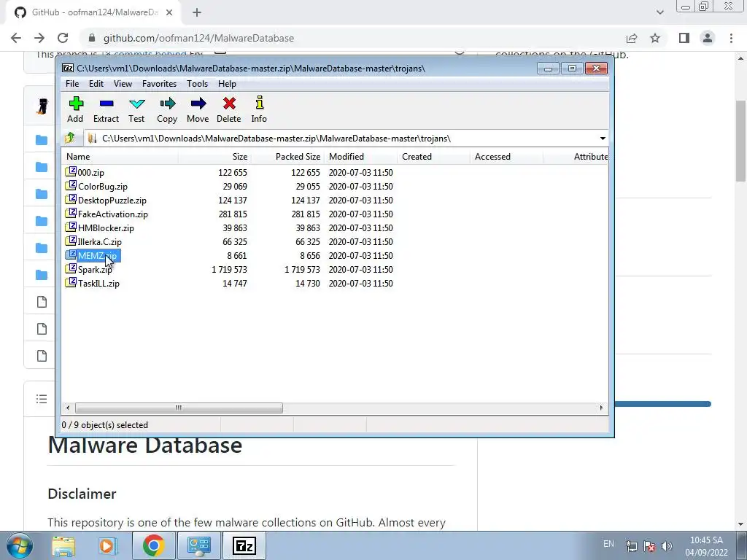Image resolution: width=747 pixels, height=560 pixels.
Task: Click the left arrow of horizontal scrollbar
Action: coord(68,408)
